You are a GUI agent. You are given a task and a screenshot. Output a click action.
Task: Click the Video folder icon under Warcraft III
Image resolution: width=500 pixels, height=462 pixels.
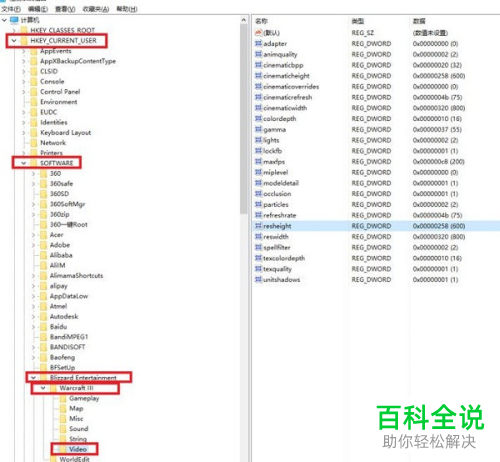[63, 449]
